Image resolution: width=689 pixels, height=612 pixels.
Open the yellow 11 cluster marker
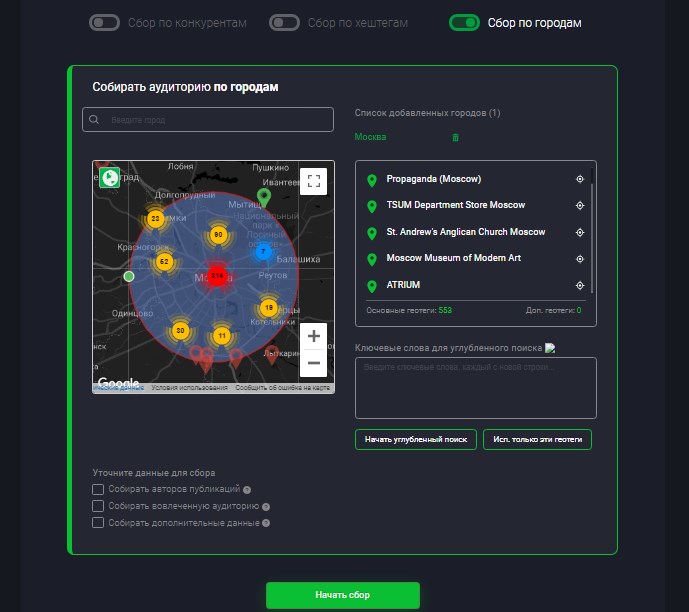[222, 336]
